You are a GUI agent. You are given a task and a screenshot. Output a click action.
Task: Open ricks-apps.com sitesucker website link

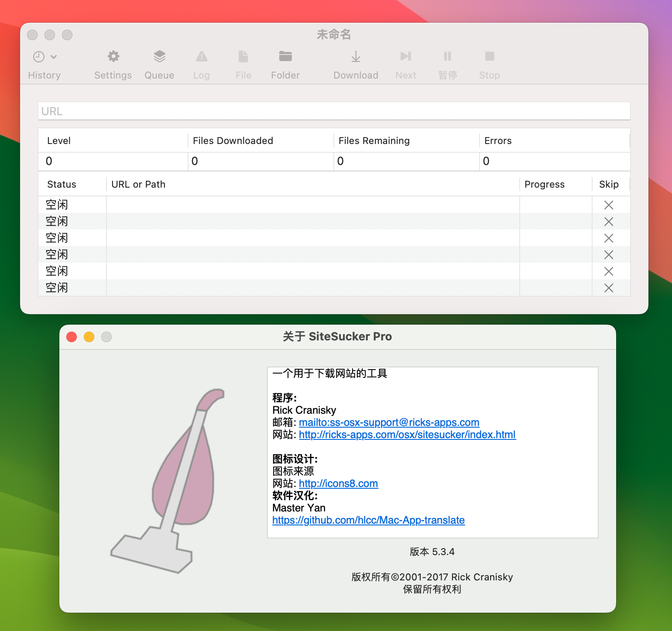tap(408, 435)
